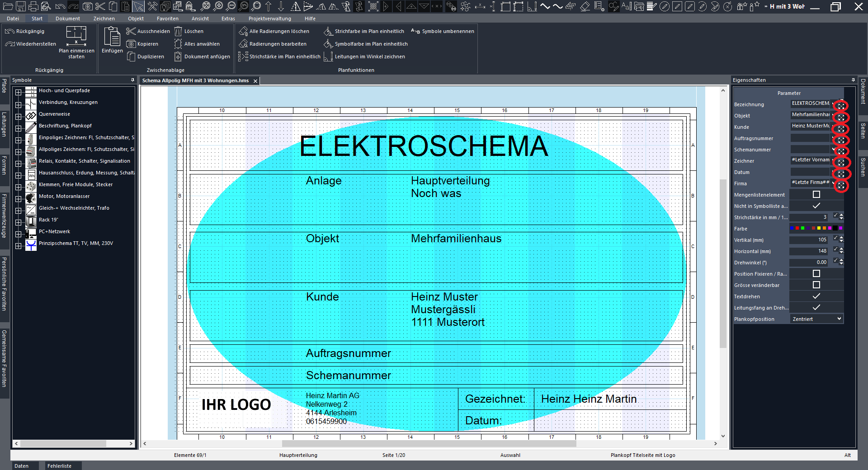This screenshot has height=470, width=868.
Task: Click the eraser tool icon
Action: point(585,6)
